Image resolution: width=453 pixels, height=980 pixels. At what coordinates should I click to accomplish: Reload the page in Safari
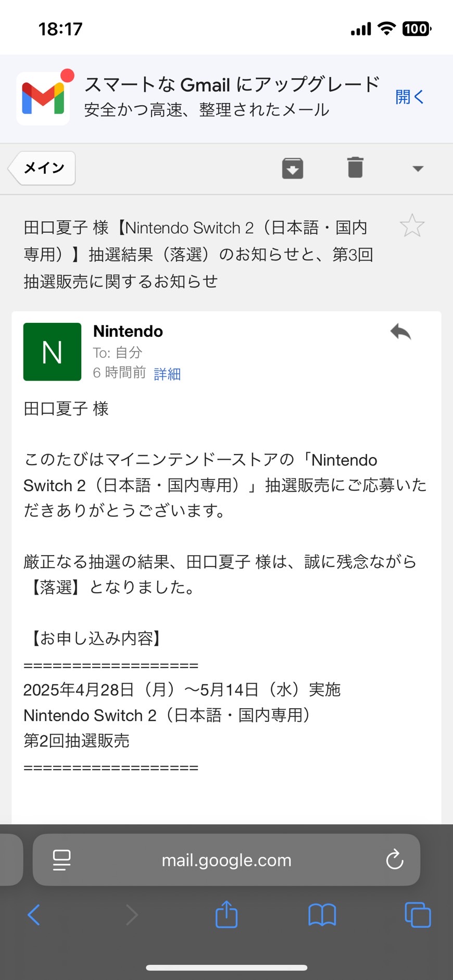[x=395, y=860]
